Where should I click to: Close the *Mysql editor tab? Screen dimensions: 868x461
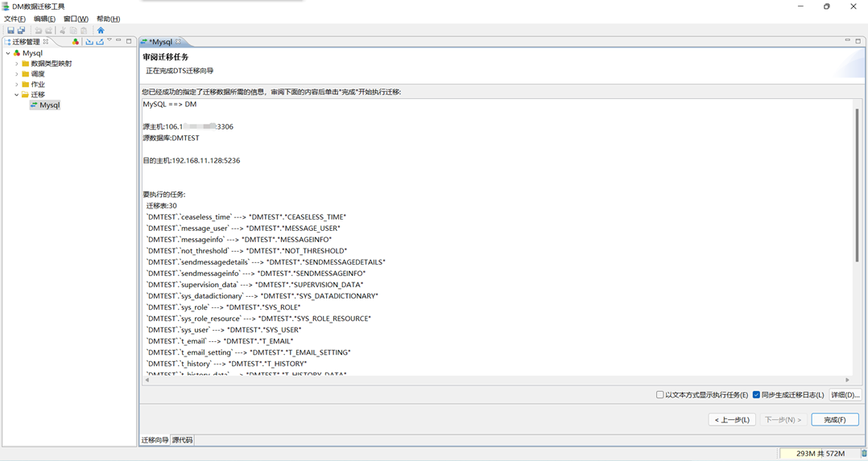click(x=178, y=42)
